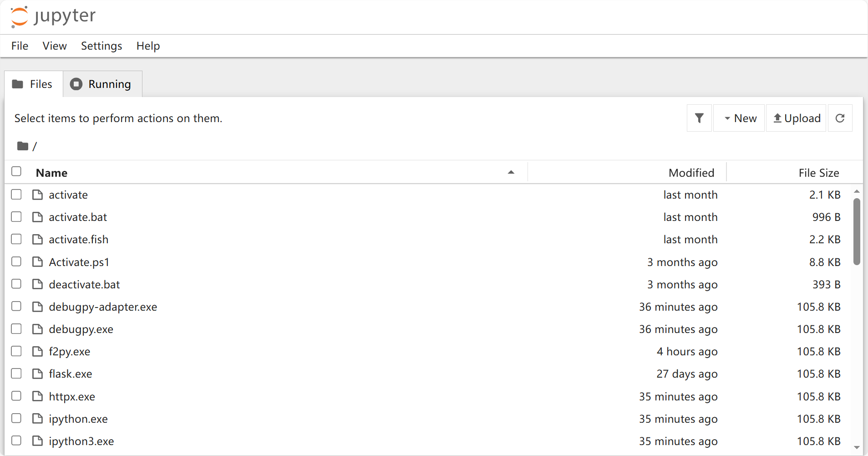The image size is (868, 456).
Task: Click the root folder breadcrumb icon
Action: [x=22, y=146]
